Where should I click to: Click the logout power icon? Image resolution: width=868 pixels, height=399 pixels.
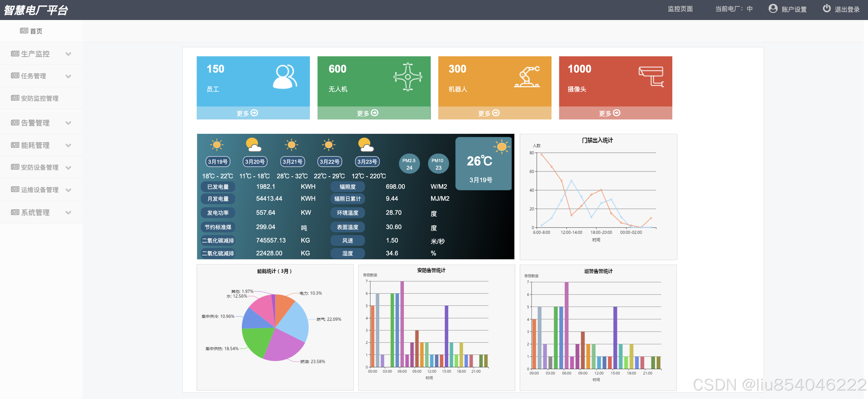(826, 8)
